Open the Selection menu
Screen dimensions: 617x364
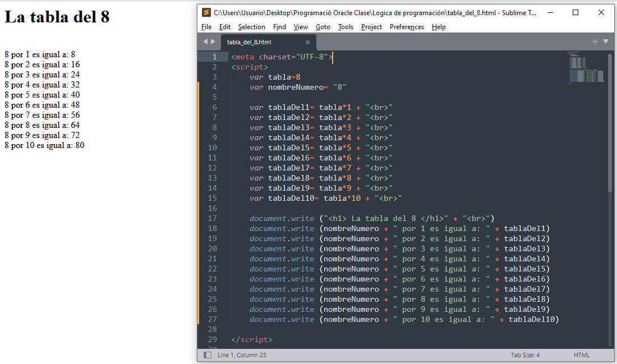pos(251,27)
